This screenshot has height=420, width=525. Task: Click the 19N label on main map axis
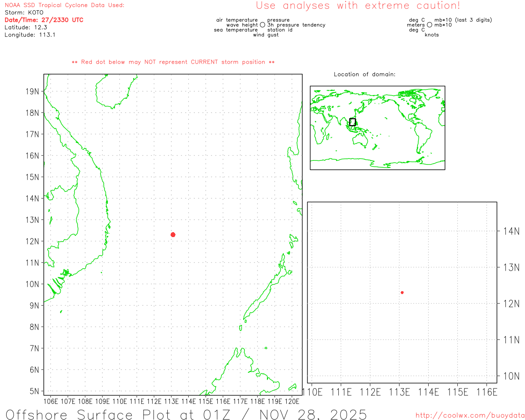click(32, 91)
